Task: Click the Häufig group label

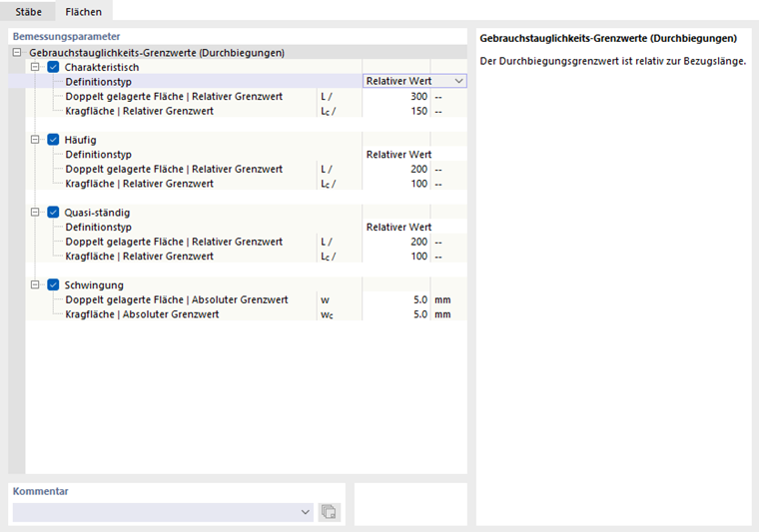Action: 80,140
